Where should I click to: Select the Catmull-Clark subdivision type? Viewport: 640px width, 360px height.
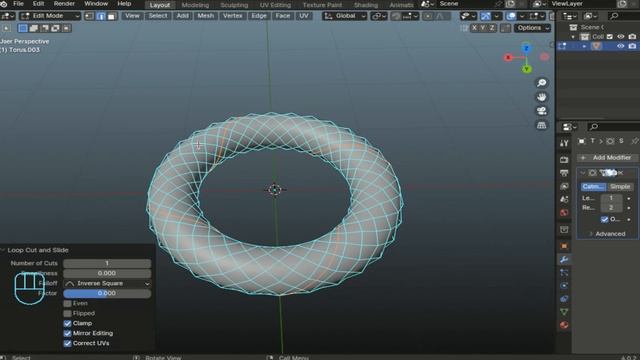594,187
